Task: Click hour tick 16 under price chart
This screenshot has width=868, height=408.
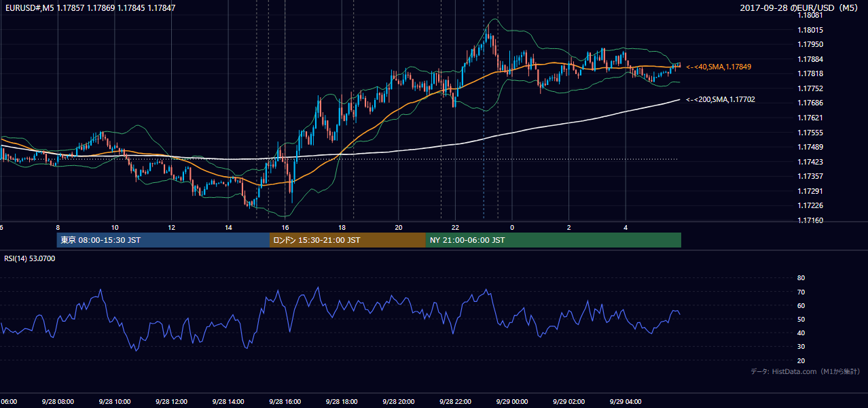Action: 285,227
